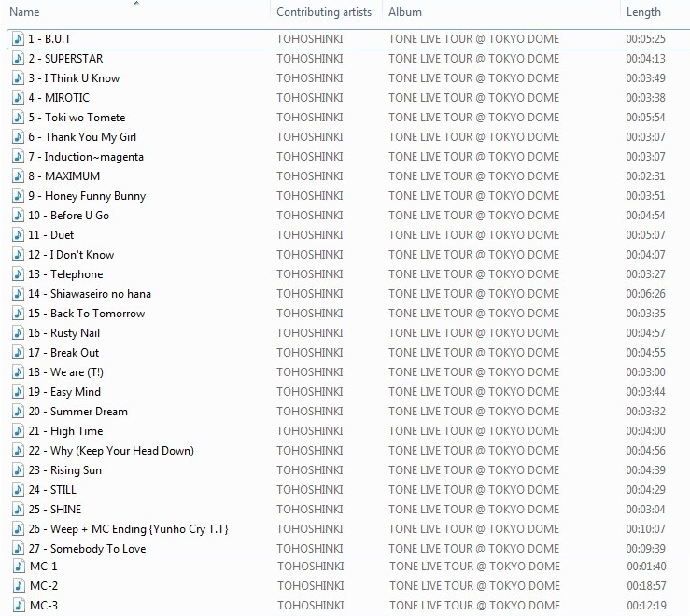Sort files by the Name column header
The width and height of the screenshot is (690, 616).
pyautogui.click(x=24, y=12)
